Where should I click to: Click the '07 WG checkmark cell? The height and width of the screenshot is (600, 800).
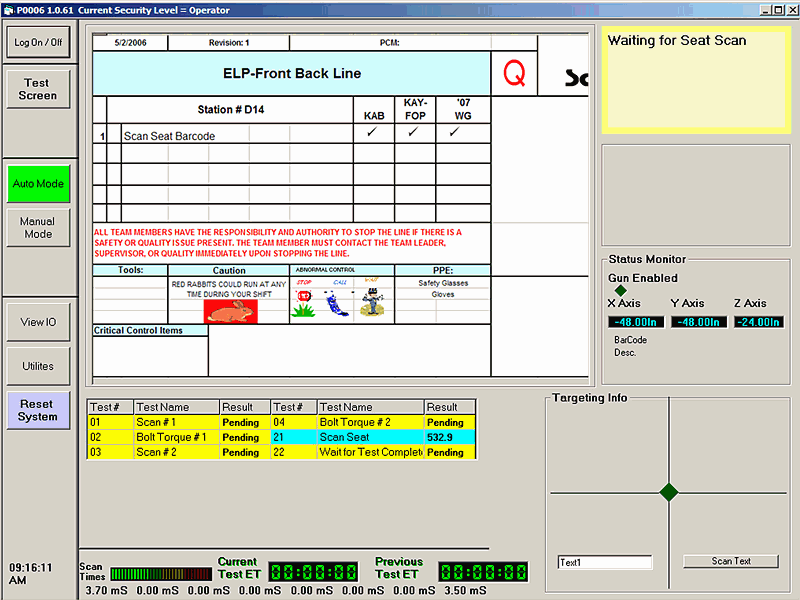tap(453, 133)
